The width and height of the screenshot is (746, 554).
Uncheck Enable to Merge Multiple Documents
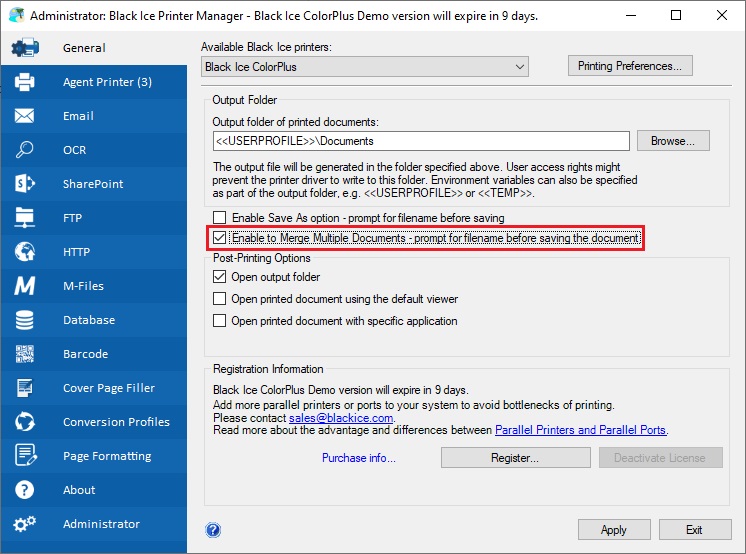click(219, 237)
